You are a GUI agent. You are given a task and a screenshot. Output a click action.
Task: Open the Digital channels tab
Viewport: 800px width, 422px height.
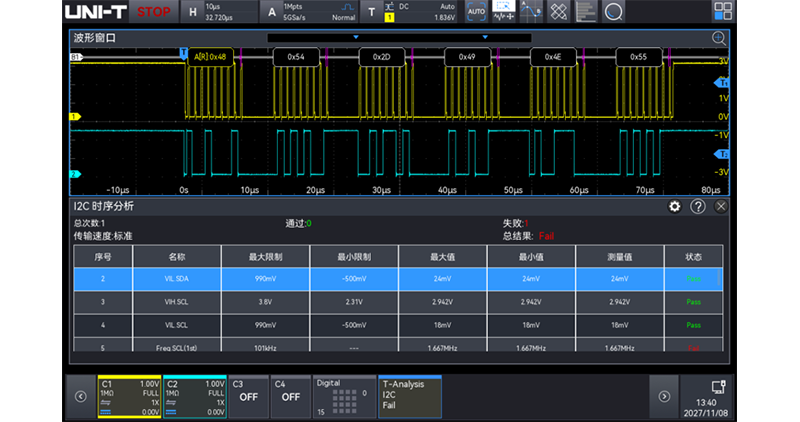click(x=344, y=397)
